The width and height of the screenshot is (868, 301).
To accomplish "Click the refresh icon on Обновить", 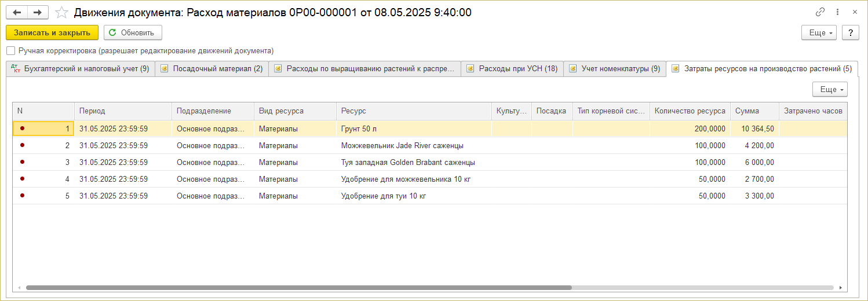I will click(112, 32).
